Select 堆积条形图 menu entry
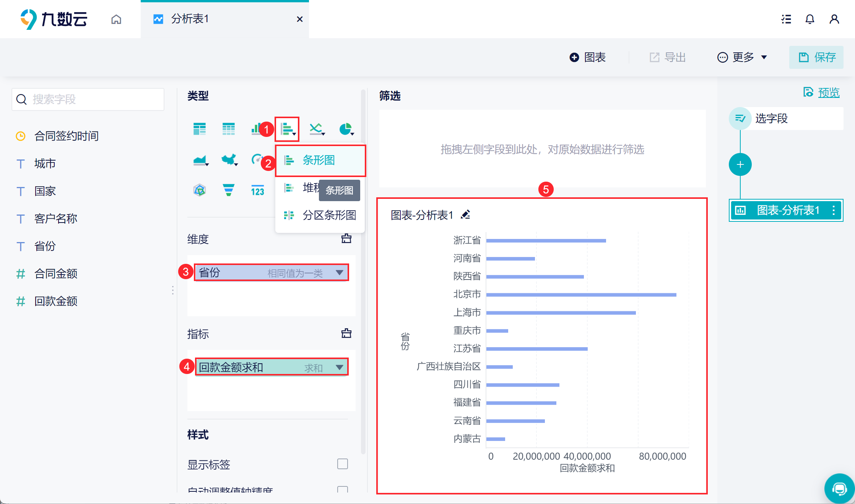Viewport: 855px width, 504px height. coord(298,188)
